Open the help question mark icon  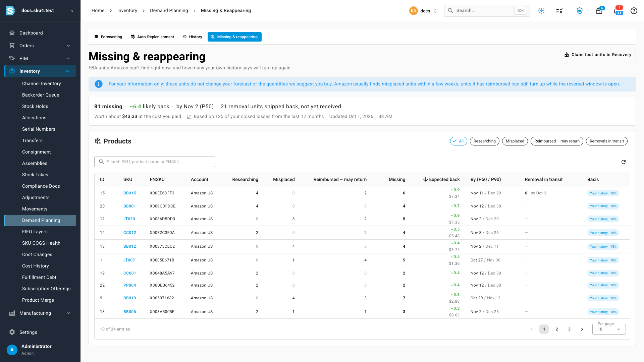coord(634,11)
